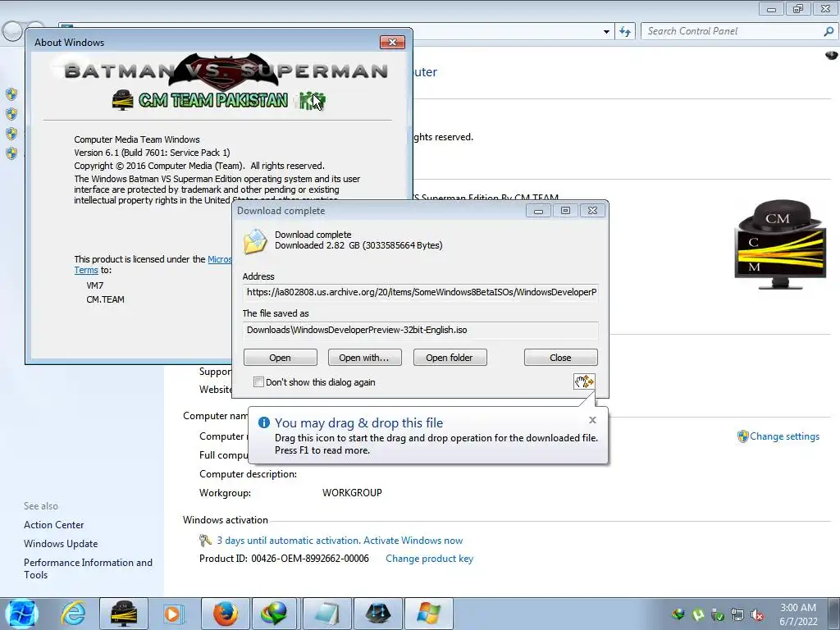840x630 pixels.
Task: Open Internet Explorer from the taskbar
Action: click(73, 614)
